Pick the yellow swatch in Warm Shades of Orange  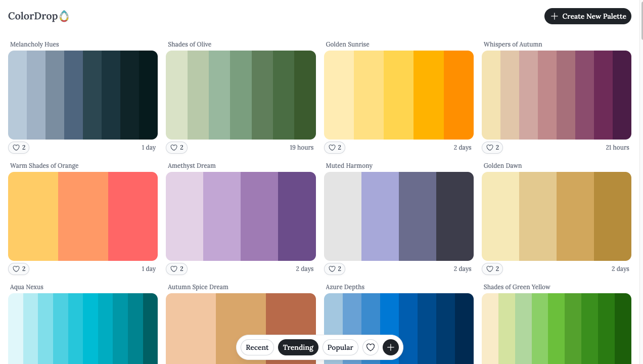33,216
